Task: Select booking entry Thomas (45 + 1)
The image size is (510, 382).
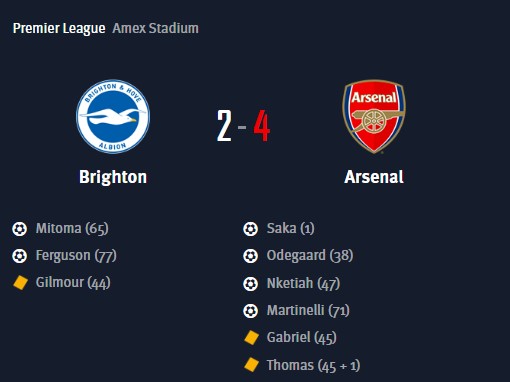Action: point(313,365)
